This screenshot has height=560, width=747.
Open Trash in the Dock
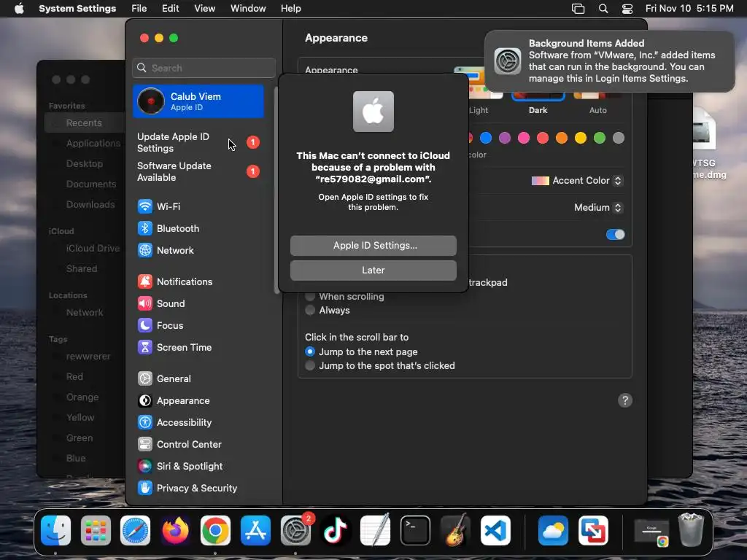click(691, 531)
